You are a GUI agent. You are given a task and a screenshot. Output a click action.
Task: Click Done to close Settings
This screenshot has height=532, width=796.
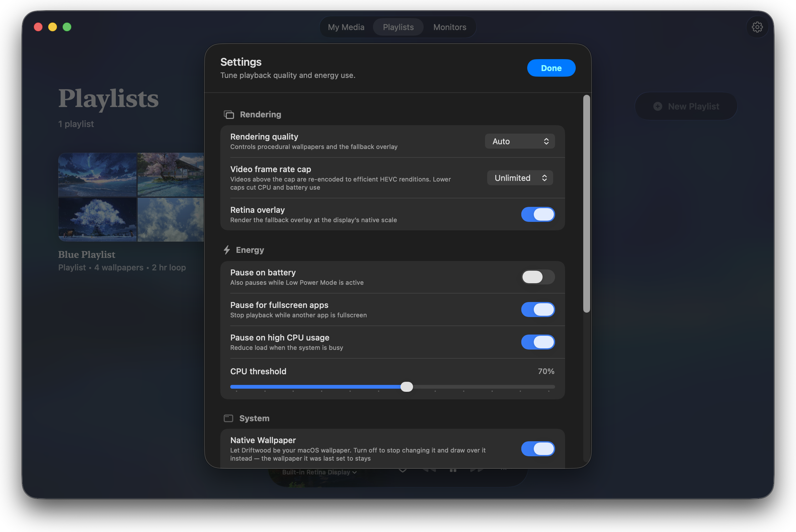point(551,68)
